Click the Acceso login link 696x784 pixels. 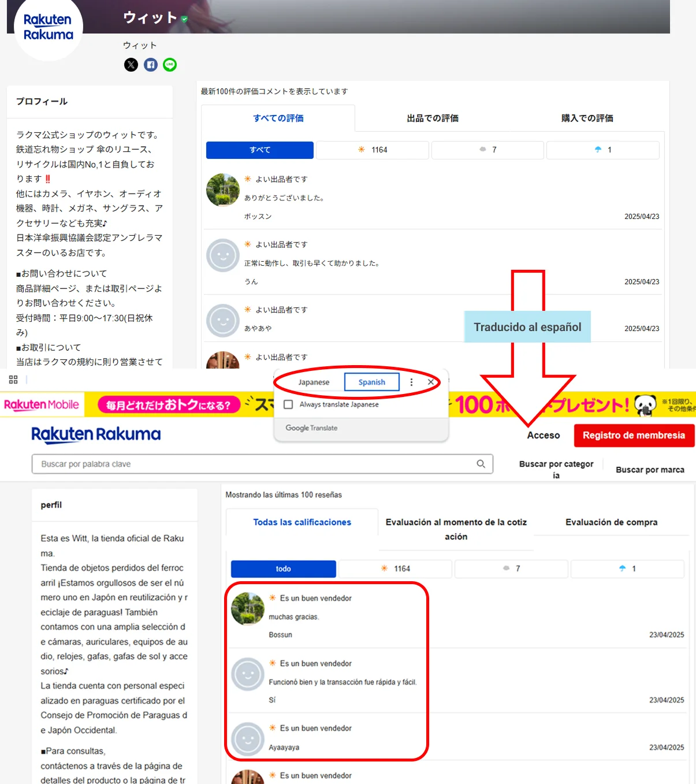(x=544, y=436)
